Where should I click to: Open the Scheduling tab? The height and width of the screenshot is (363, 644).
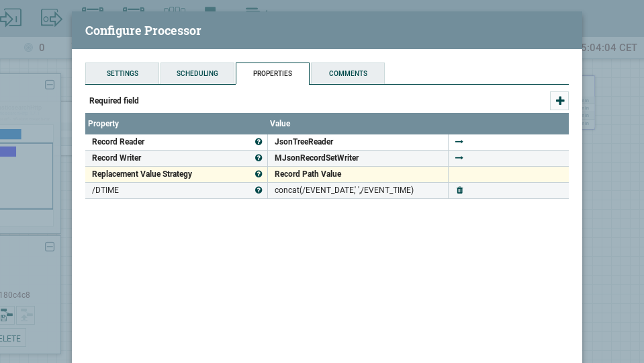(197, 73)
